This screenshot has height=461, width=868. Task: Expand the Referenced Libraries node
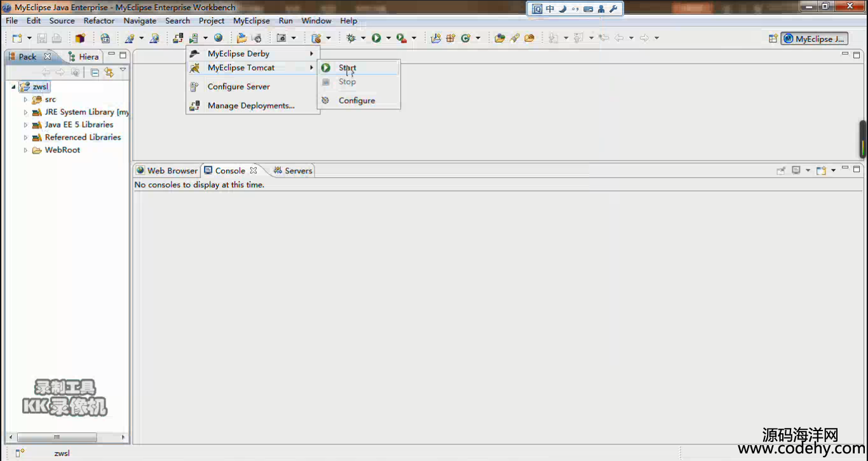coord(26,138)
